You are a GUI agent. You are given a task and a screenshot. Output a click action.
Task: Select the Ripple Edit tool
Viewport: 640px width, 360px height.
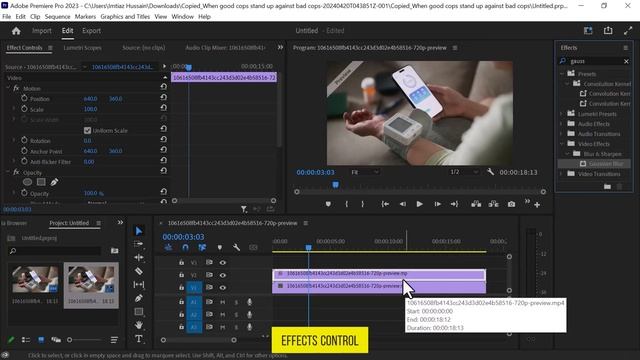click(138, 258)
